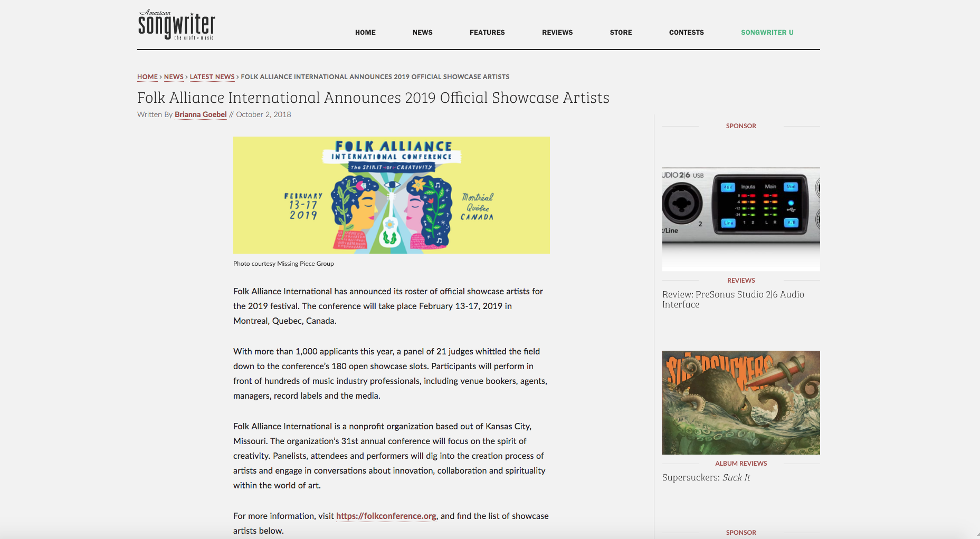Open the SONGWRITER U link
Viewport: 980px width, 539px height.
[x=767, y=33]
